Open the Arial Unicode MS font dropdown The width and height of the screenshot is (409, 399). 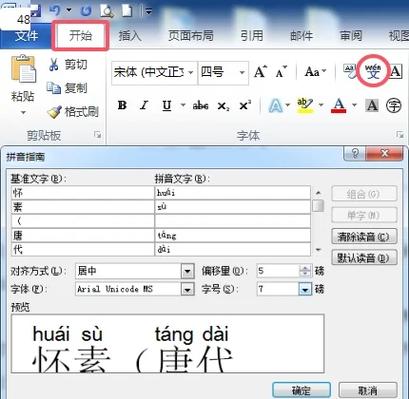coord(187,289)
